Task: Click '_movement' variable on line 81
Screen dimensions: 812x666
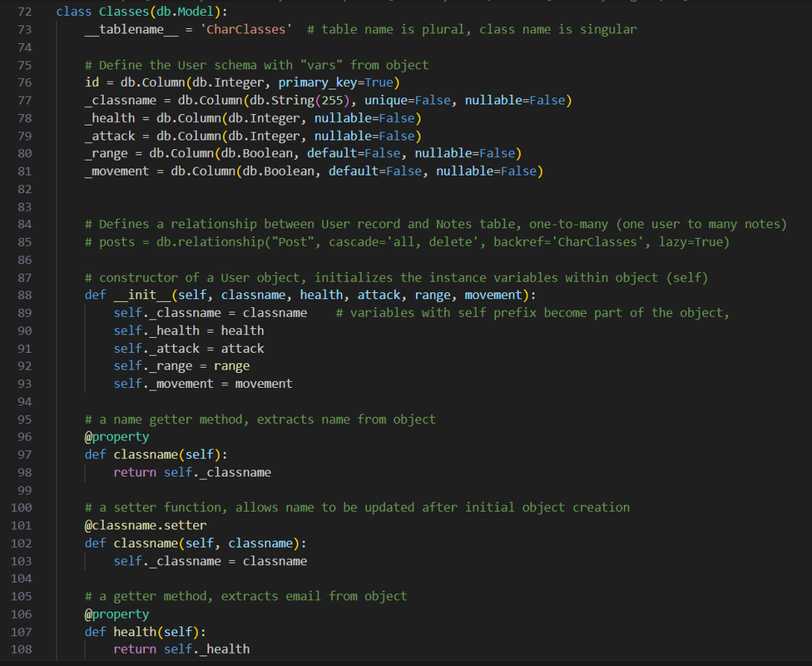Action: [117, 171]
